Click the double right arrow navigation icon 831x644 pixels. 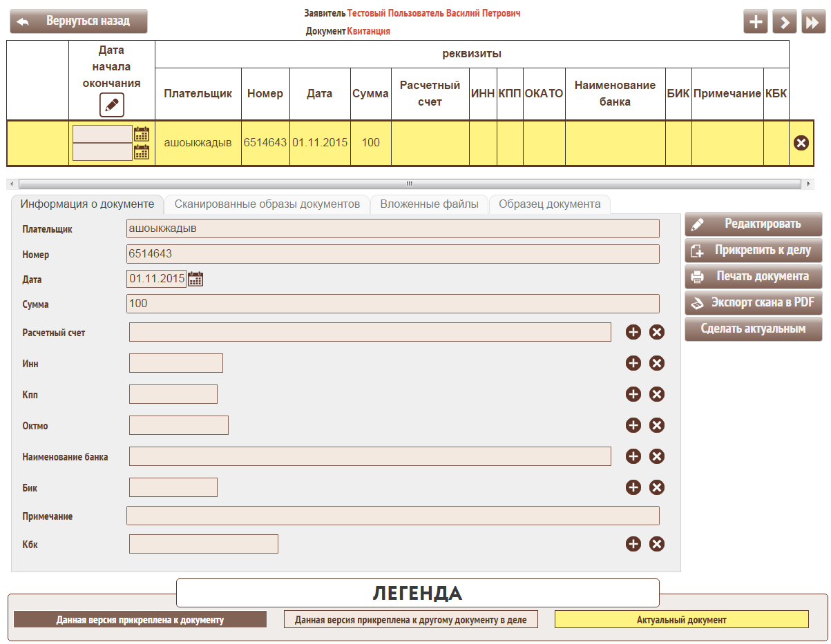[x=812, y=22]
